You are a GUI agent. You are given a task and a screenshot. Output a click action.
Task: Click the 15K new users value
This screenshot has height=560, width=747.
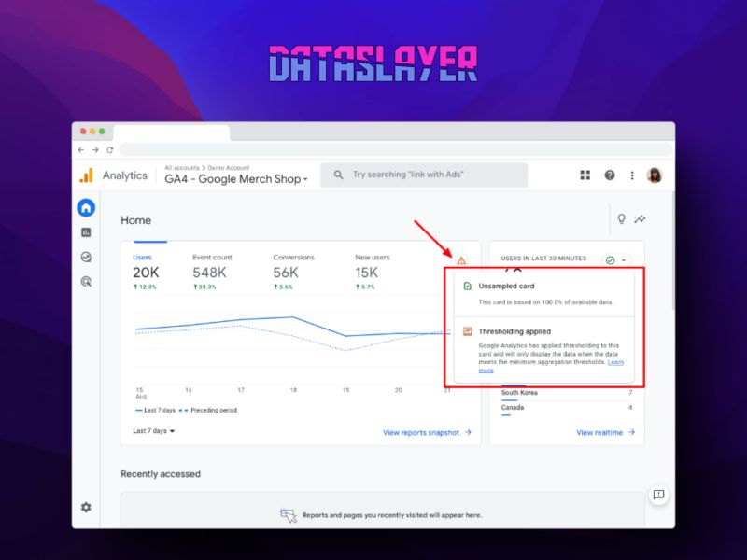tap(366, 273)
